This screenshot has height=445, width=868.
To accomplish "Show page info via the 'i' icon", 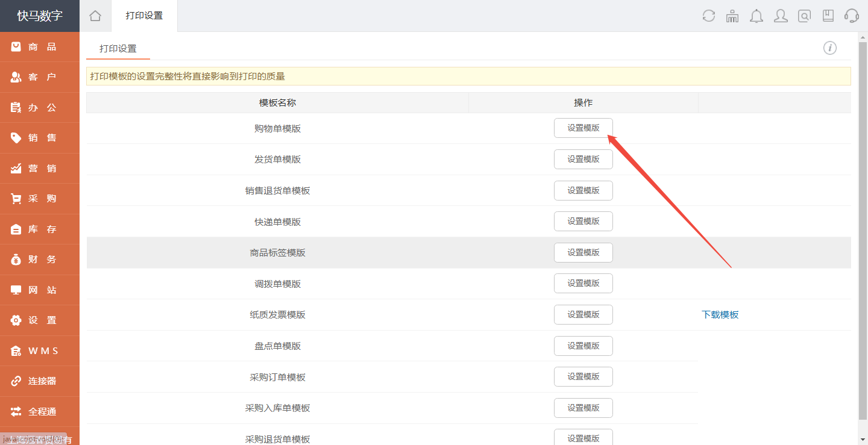I will [830, 48].
